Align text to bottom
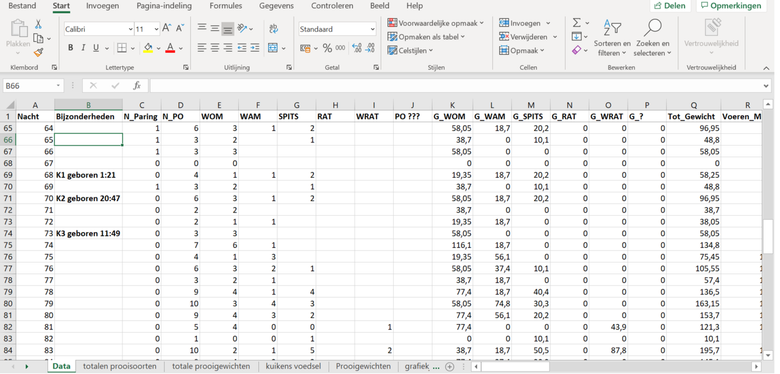Screen dimensions: 780x374 point(227,29)
